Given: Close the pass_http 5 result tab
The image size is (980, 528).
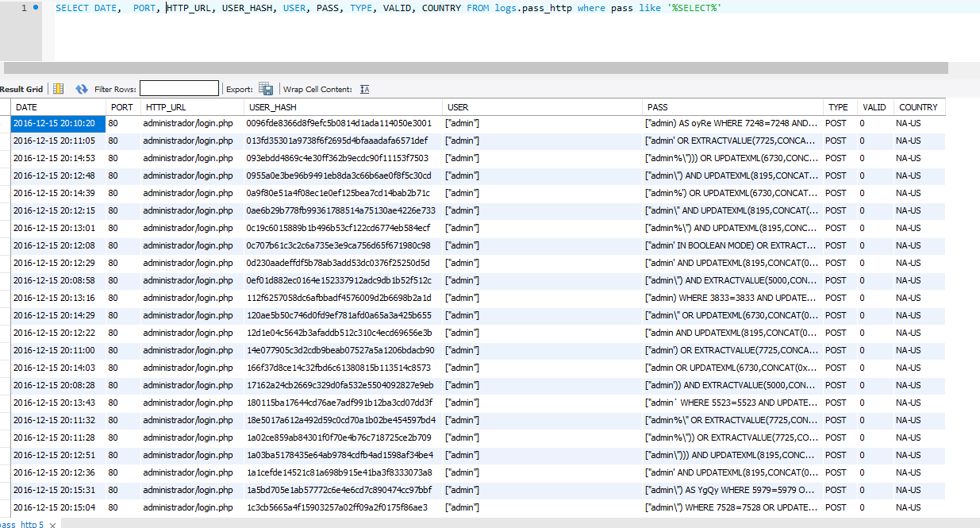Looking at the screenshot, I should [52, 524].
